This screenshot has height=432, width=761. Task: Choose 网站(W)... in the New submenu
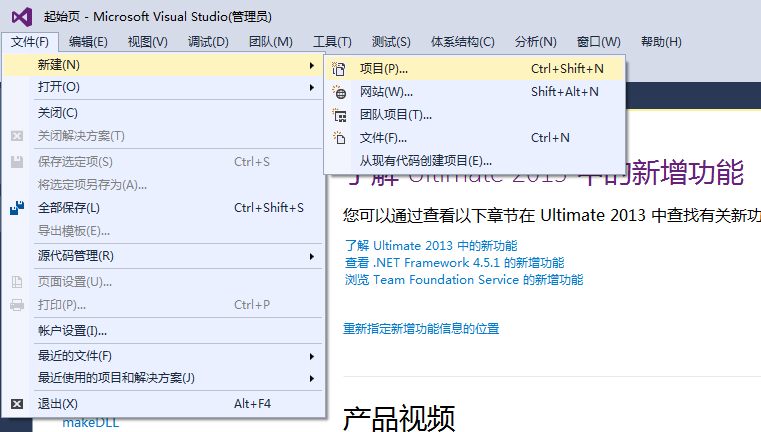tap(475, 92)
